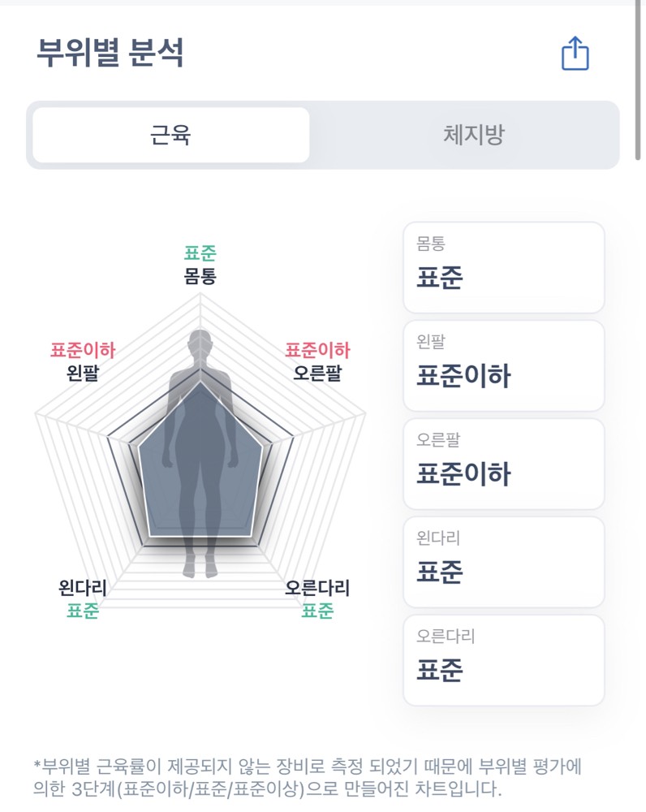The height and width of the screenshot is (812, 646).
Task: Tap the share icon at top right
Action: pos(575,54)
